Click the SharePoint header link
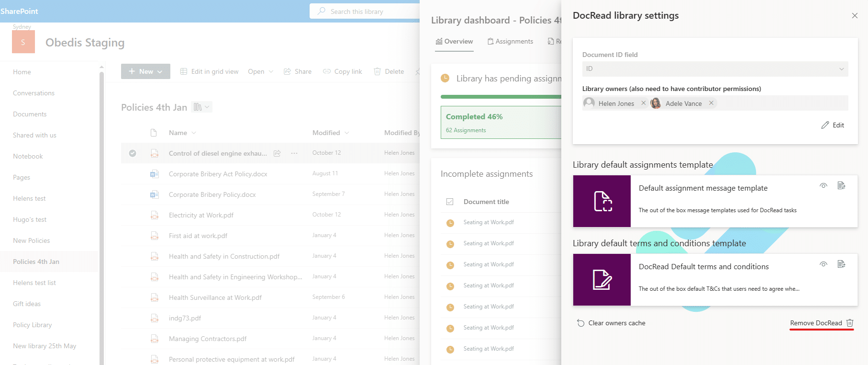 coord(19,11)
